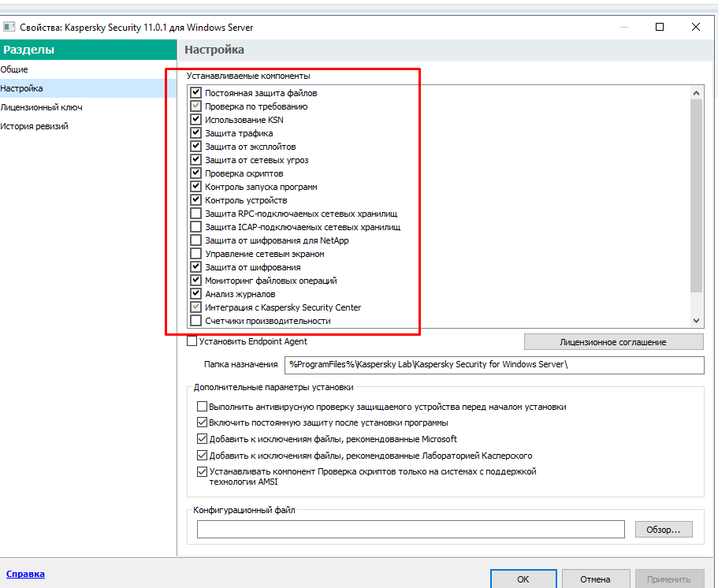Click Интеграция с Kaspersky Security Center label
The height and width of the screenshot is (588, 718).
tap(283, 307)
